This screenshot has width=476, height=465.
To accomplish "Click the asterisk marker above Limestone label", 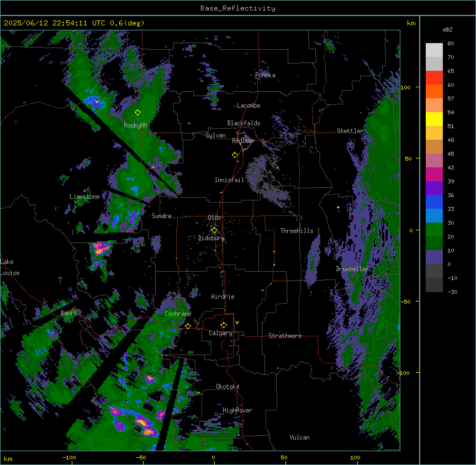I will pos(84,191).
